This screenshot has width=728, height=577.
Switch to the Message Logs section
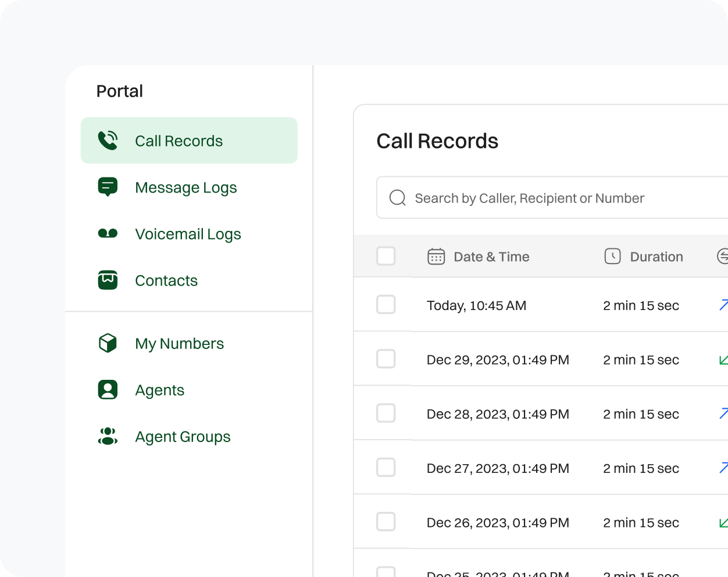(x=186, y=187)
